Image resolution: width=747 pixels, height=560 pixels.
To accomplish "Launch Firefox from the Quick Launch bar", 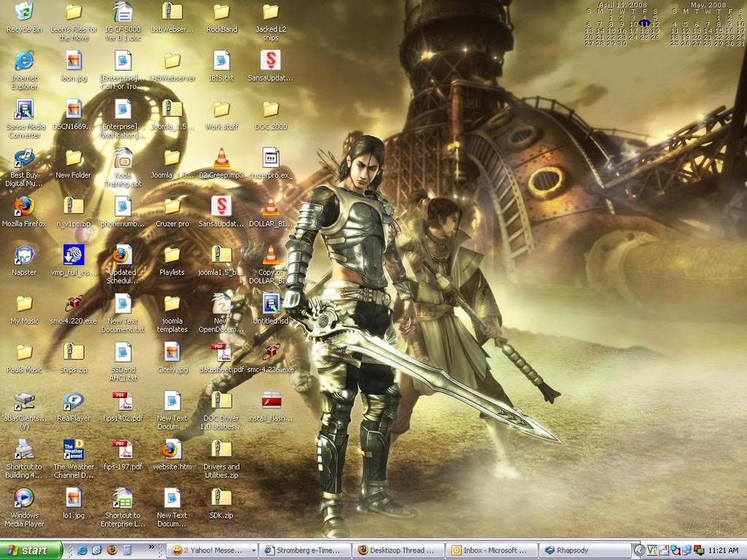I will click(x=112, y=551).
